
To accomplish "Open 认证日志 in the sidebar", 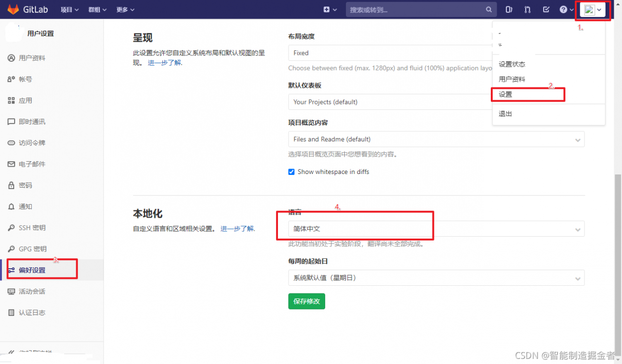I will click(x=52, y=312).
